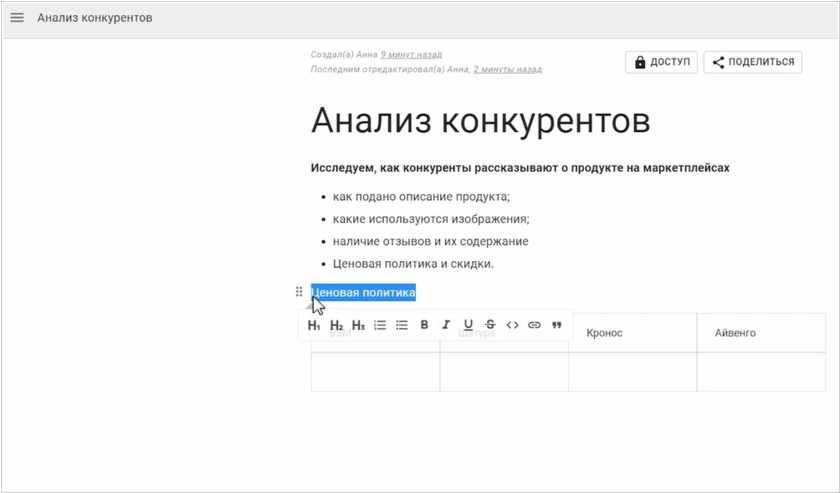The width and height of the screenshot is (840, 493).
Task: Convert selection to numbered list
Action: (380, 325)
